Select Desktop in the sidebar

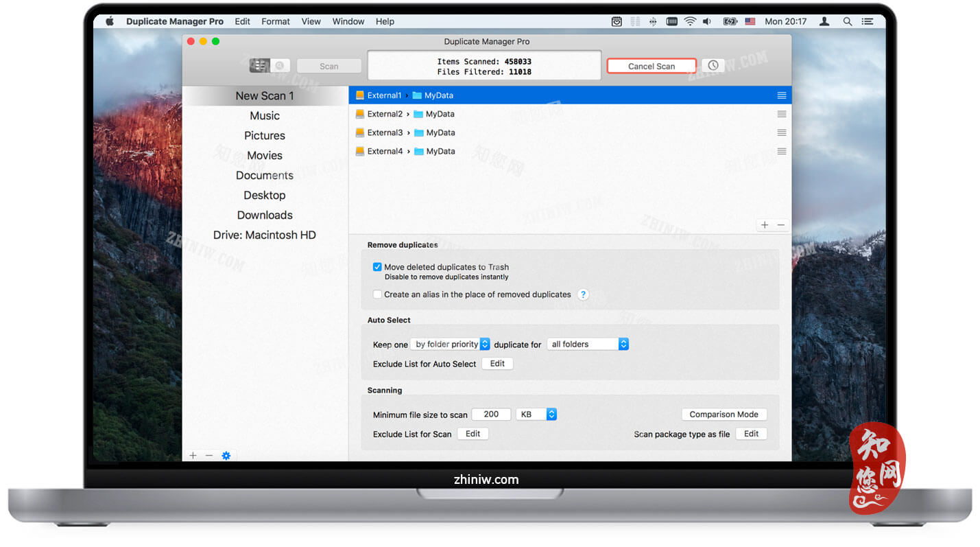(265, 196)
